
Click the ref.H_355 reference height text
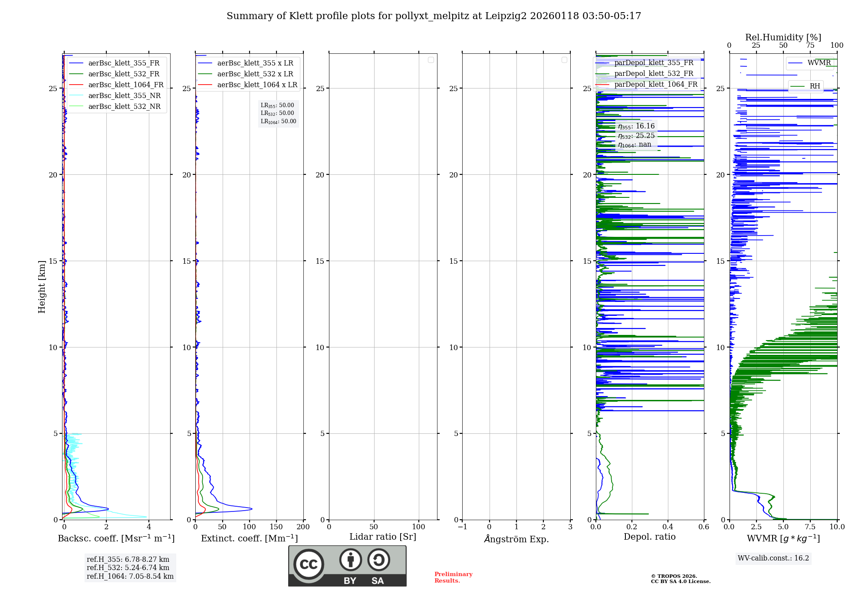[x=128, y=559]
